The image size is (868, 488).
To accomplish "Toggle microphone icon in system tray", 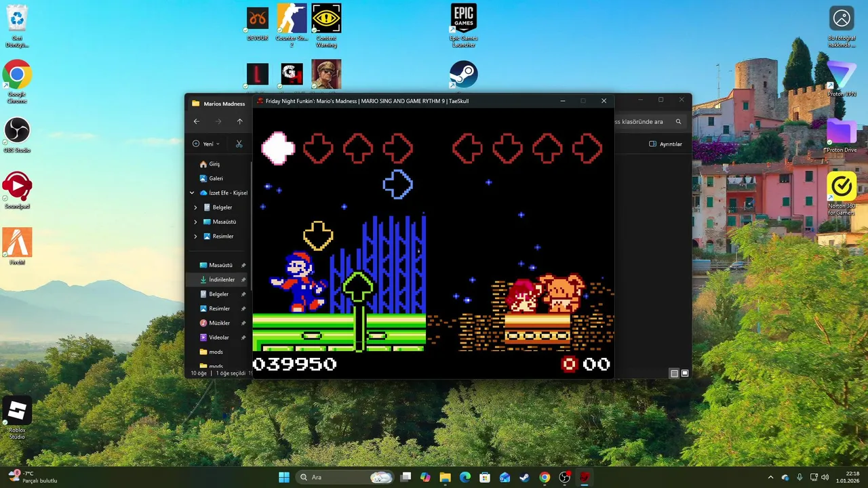I will click(x=800, y=477).
